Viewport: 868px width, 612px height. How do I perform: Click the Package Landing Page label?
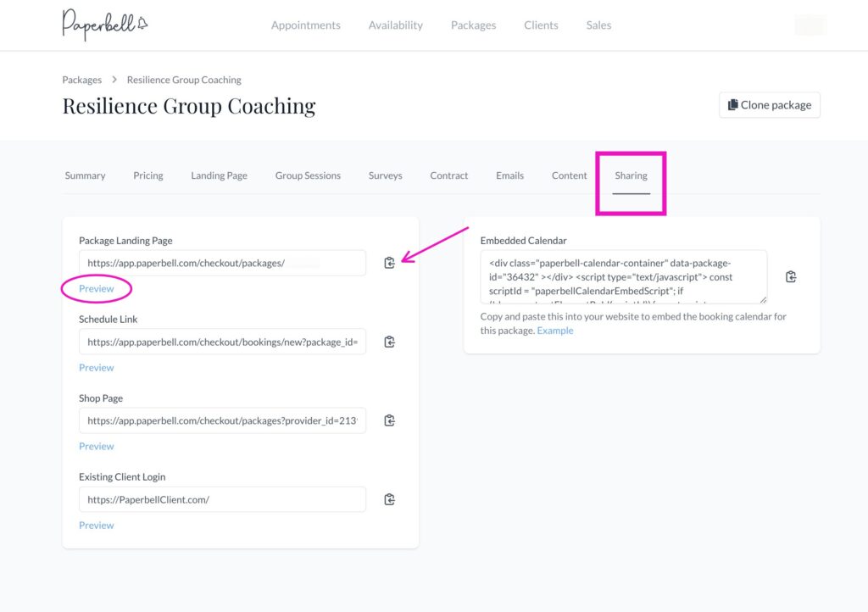pyautogui.click(x=125, y=241)
